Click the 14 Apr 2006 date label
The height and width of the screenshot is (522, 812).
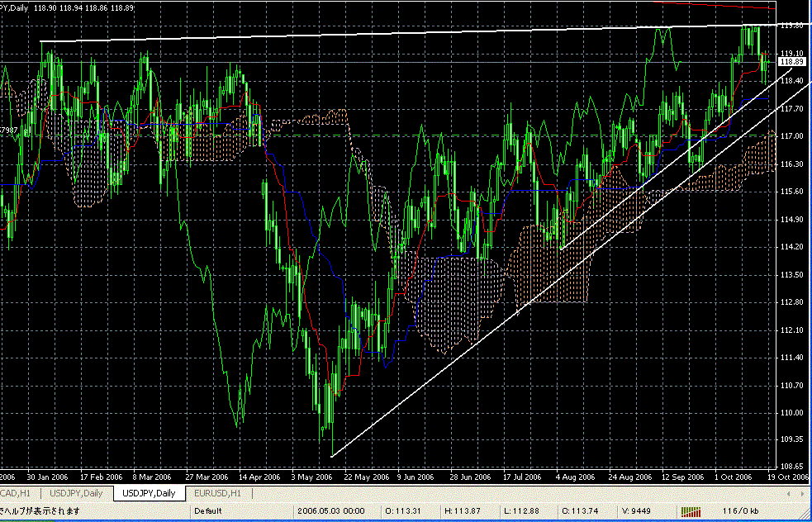(x=259, y=477)
